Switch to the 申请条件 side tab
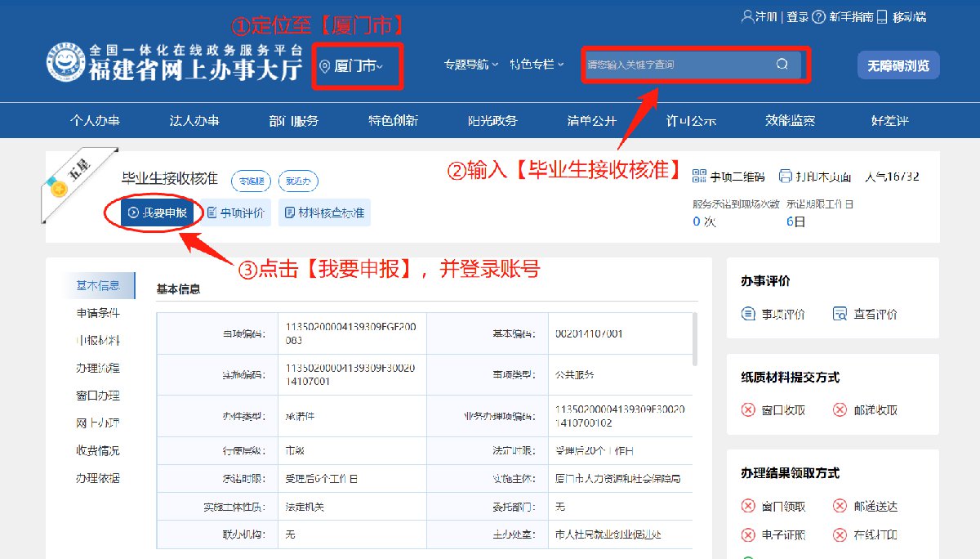980x559 pixels. 98,313
